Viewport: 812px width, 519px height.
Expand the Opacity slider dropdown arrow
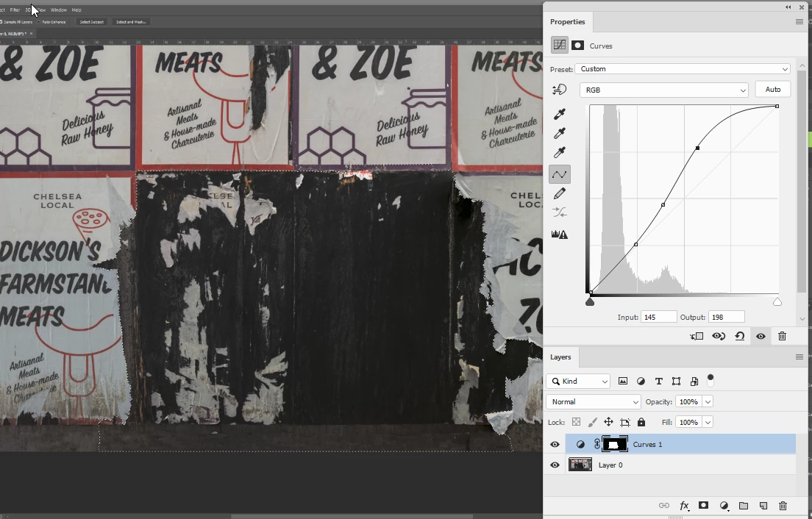coord(708,402)
